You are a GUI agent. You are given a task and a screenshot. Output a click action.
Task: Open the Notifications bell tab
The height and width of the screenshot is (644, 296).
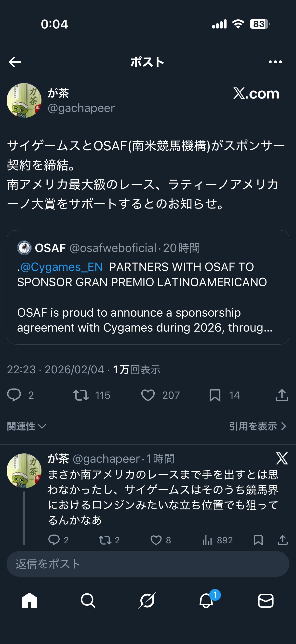[x=206, y=601]
